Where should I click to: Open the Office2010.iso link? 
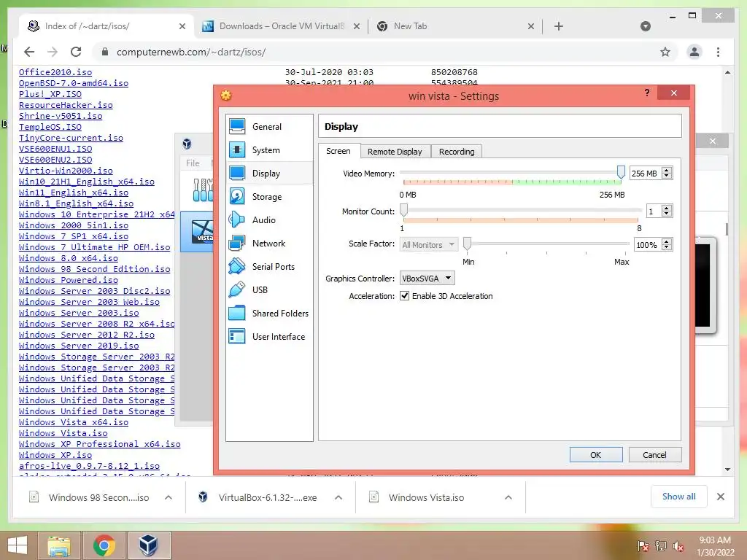point(55,72)
